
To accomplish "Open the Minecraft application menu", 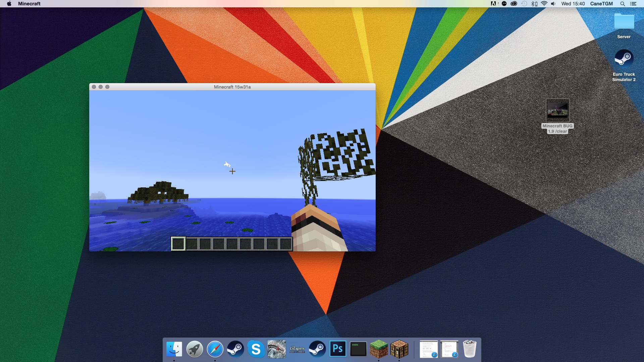I will click(x=29, y=4).
